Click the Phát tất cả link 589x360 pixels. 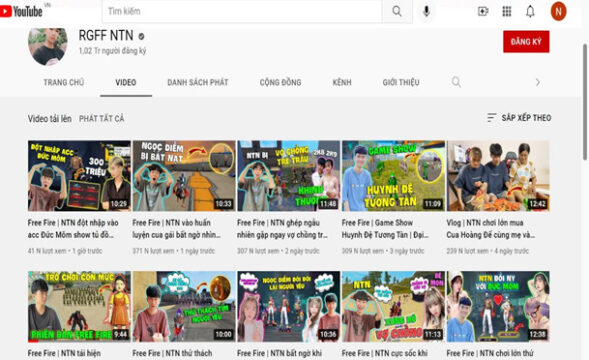(x=101, y=119)
